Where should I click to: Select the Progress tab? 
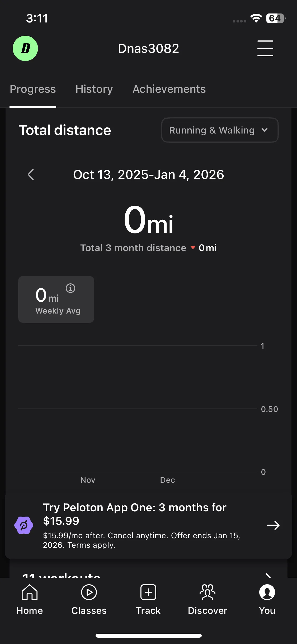[x=33, y=89]
